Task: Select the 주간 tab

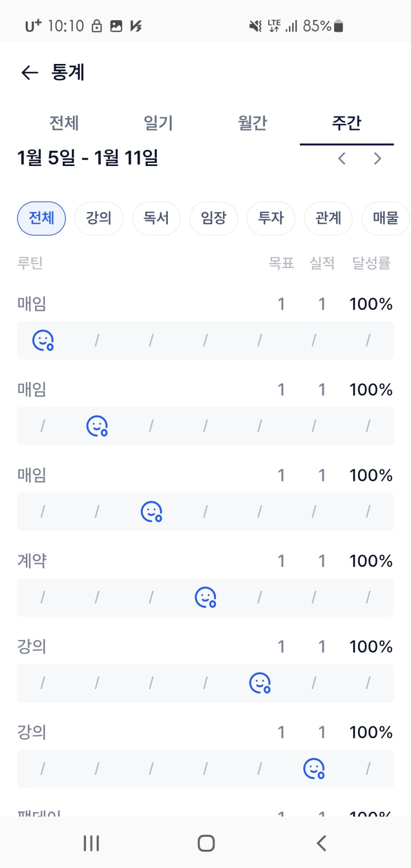Action: pos(347,123)
